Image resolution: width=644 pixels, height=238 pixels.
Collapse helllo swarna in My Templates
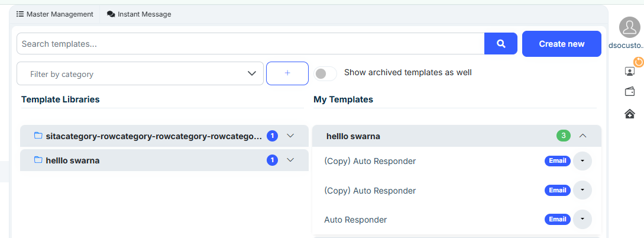(x=583, y=136)
